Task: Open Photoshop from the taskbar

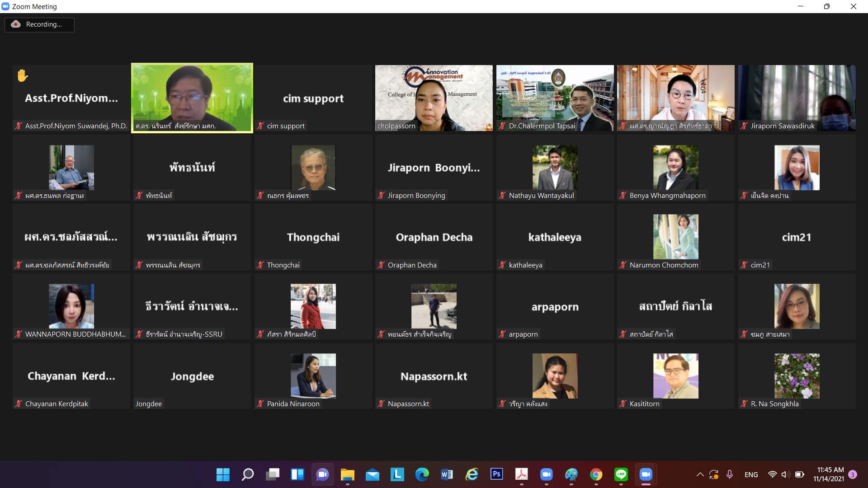Action: (496, 474)
